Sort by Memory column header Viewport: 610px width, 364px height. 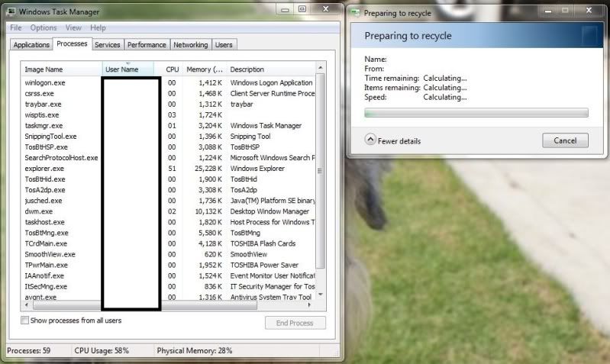204,69
